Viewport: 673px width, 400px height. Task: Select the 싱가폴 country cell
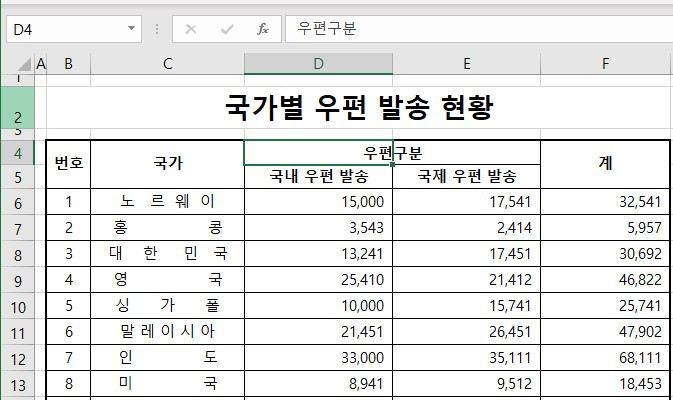click(167, 306)
